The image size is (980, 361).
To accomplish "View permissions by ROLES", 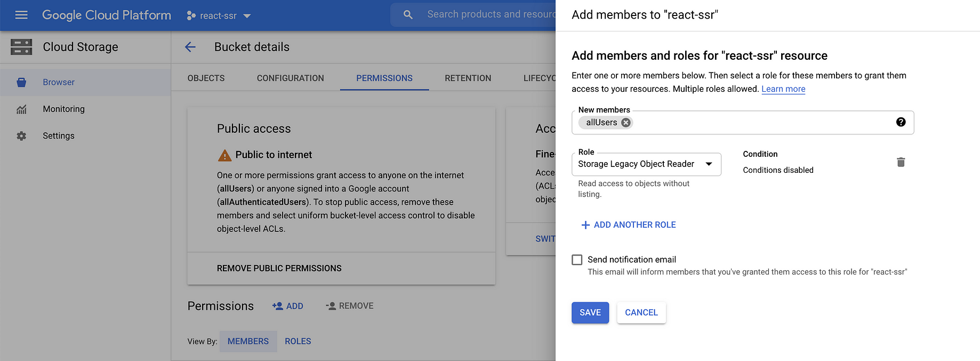I will 298,341.
